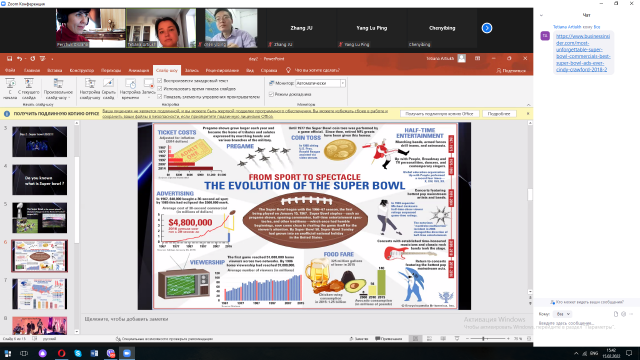This screenshot has height=360, width=640.
Task: Switch to Reading view icon
Action: pyautogui.click(x=443, y=339)
